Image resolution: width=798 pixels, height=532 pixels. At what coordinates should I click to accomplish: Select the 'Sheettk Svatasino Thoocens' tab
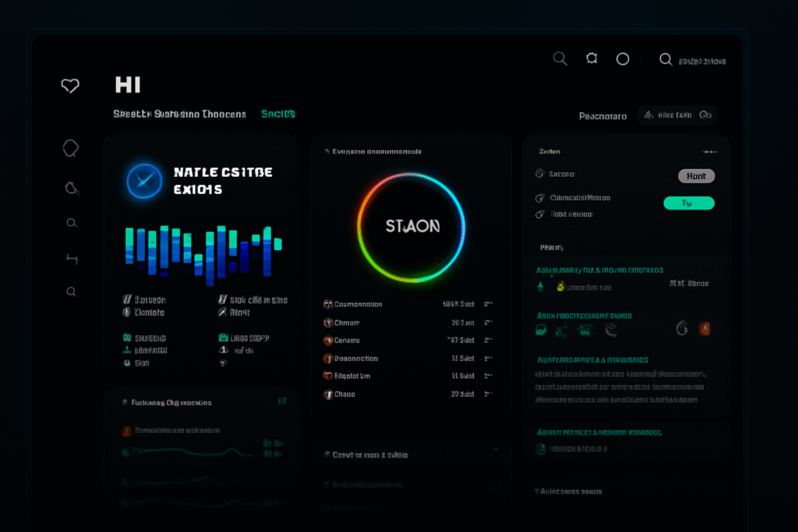click(x=179, y=114)
